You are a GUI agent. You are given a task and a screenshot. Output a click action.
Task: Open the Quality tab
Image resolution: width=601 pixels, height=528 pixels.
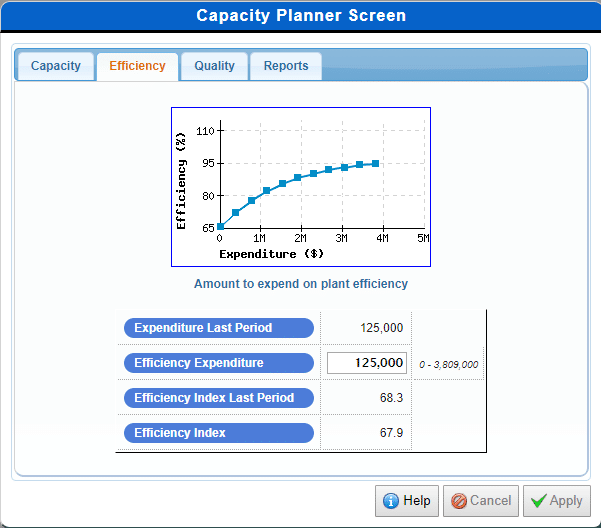point(214,66)
